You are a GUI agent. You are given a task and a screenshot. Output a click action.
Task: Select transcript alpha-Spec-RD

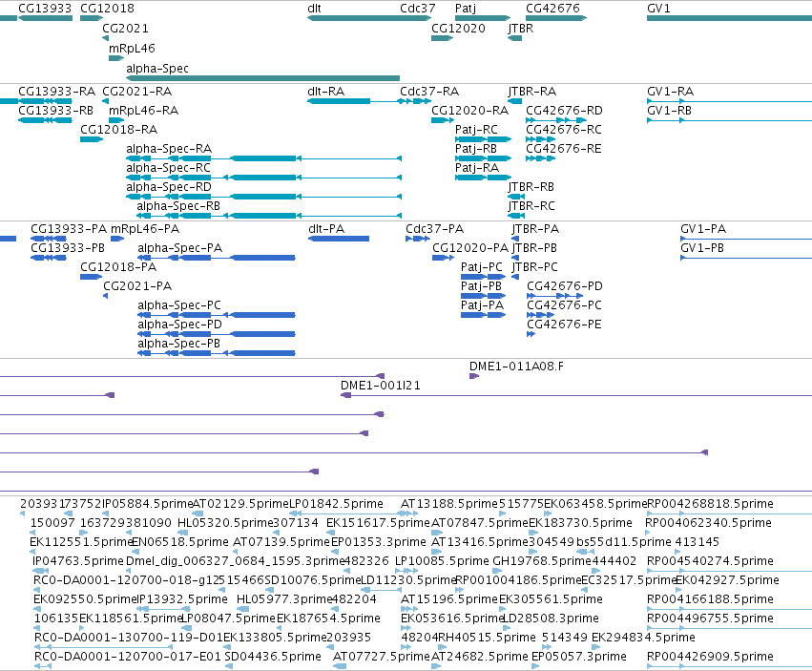pos(263,197)
